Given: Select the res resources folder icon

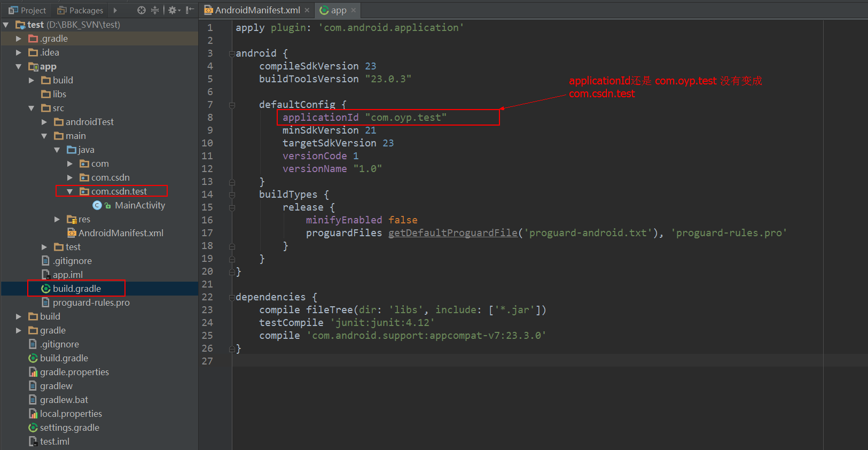Looking at the screenshot, I should 72,219.
